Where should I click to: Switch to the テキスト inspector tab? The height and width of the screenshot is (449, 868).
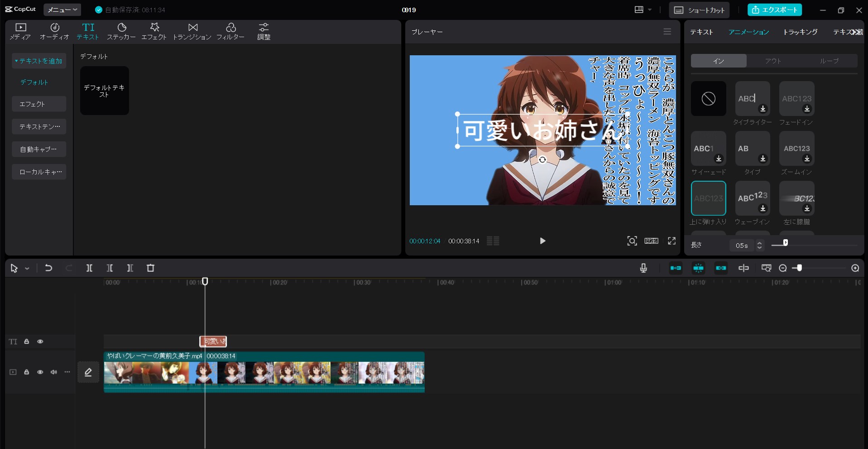701,32
